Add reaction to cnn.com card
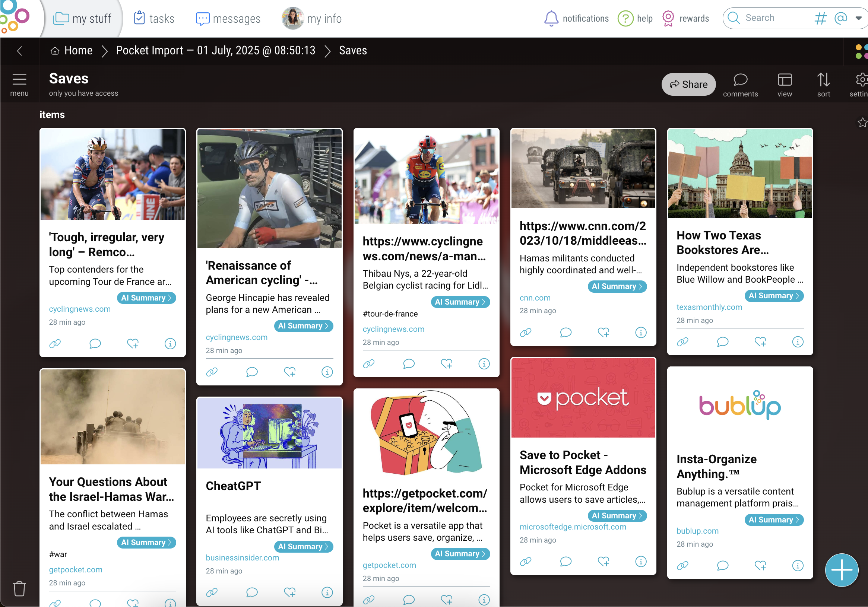 pos(604,332)
